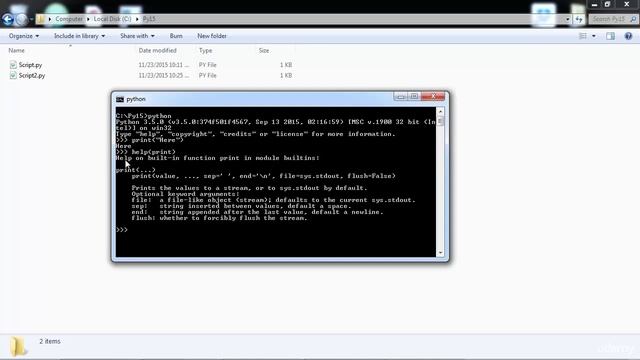Maximize the python console window
Screen dimensions: 640x360
[414, 96]
